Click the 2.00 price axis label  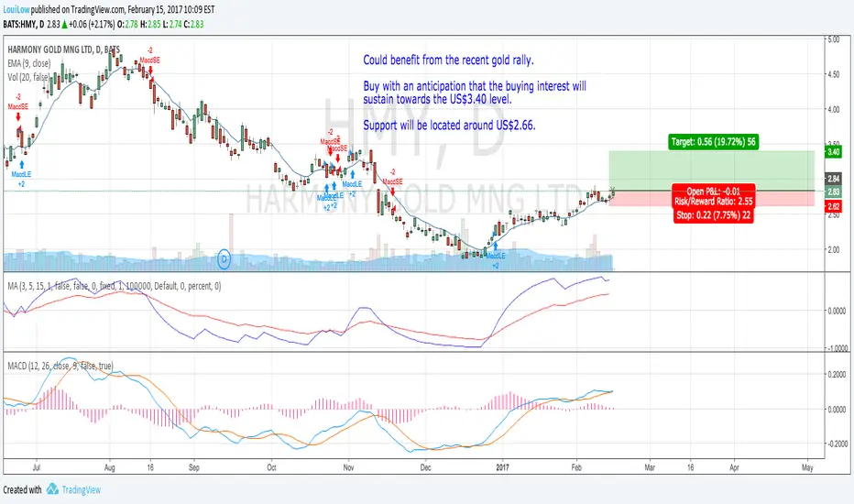coord(833,249)
